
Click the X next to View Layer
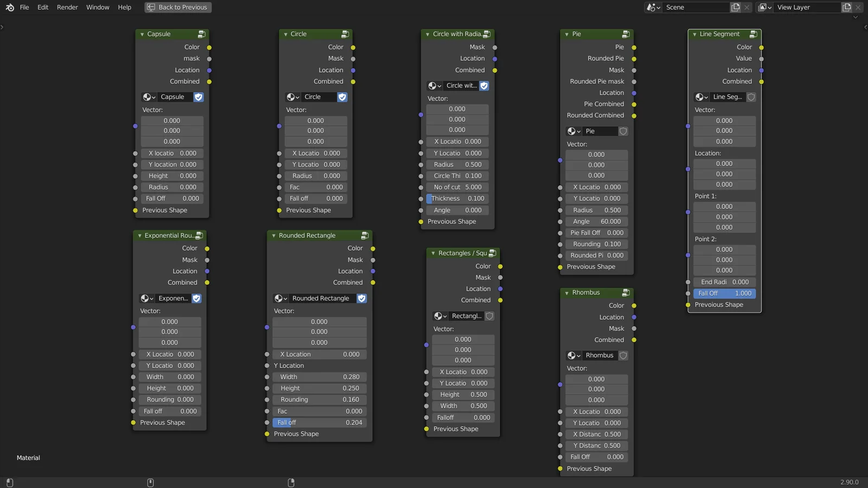tap(859, 7)
